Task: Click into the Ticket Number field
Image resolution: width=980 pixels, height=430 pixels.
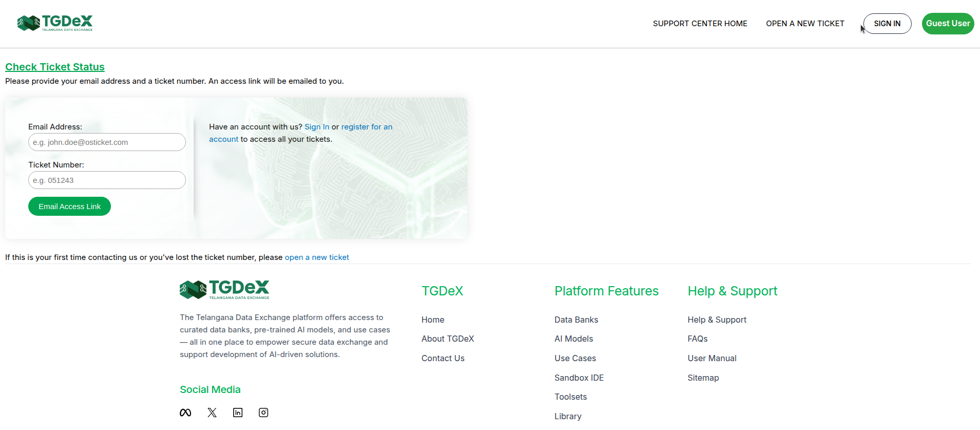Action: point(107,180)
